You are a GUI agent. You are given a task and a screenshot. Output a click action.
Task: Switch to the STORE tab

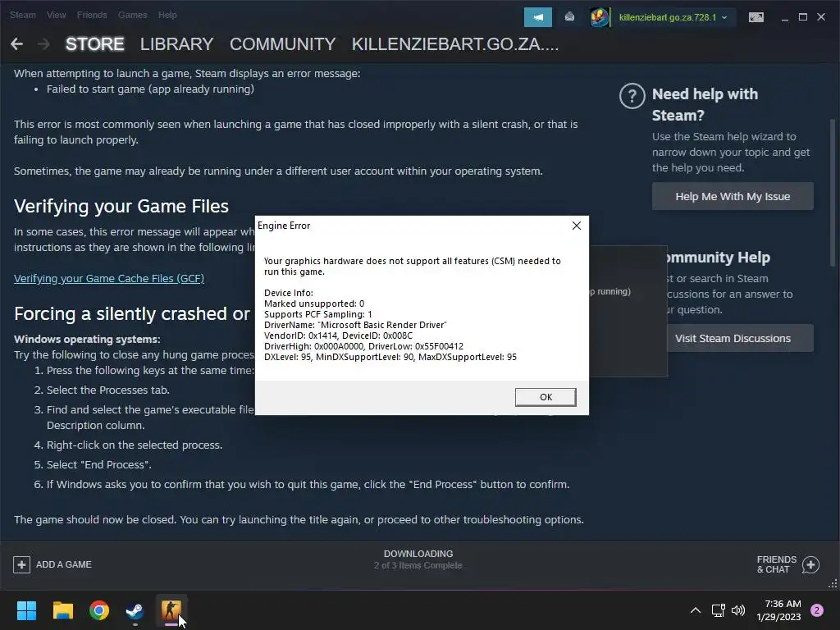pyautogui.click(x=95, y=44)
